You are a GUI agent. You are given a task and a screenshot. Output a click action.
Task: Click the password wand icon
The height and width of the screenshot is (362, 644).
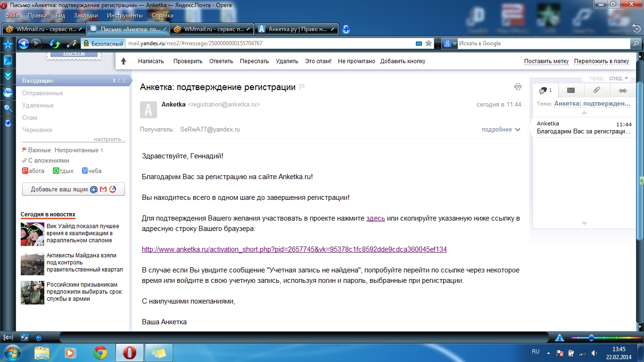coord(71,44)
